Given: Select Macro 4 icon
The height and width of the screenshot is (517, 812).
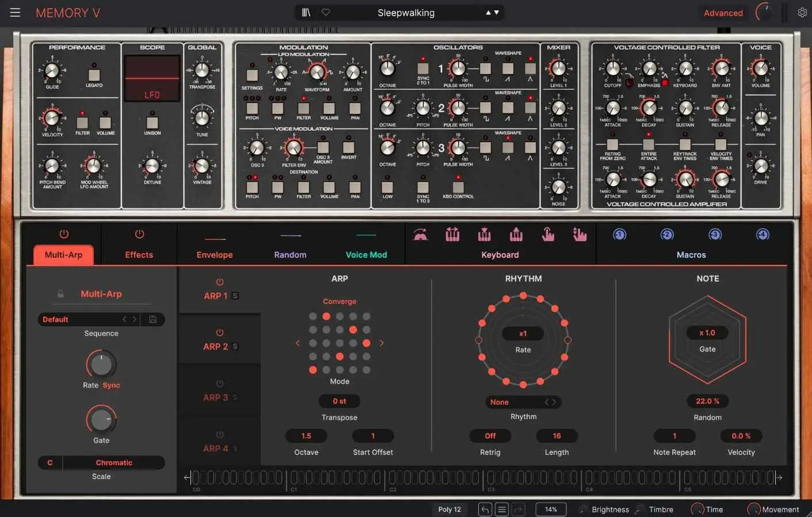Looking at the screenshot, I should pos(763,234).
